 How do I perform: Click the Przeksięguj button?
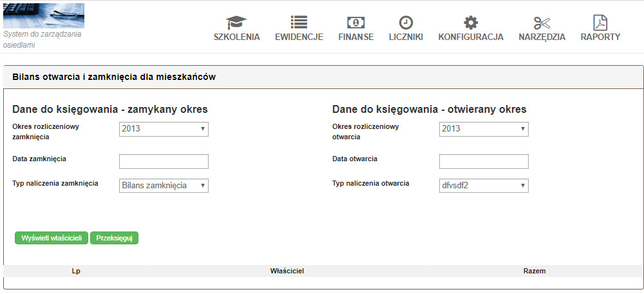tap(114, 238)
